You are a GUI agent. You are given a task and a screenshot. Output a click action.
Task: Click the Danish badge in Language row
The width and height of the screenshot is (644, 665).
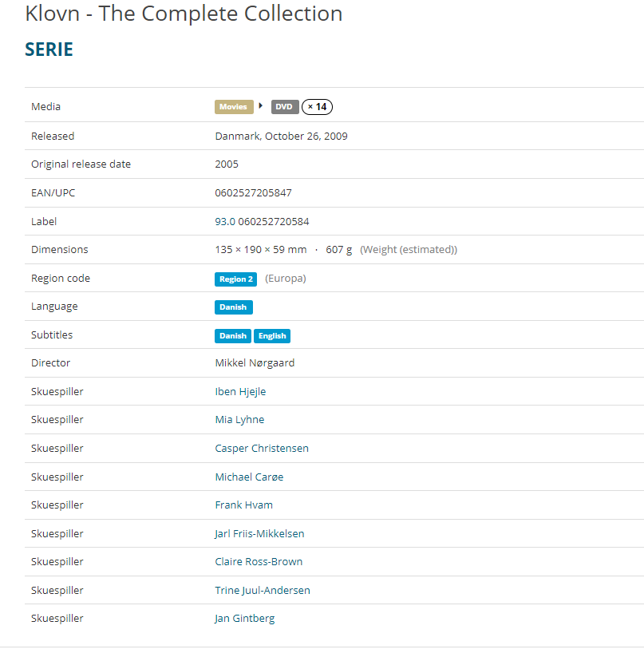(x=233, y=307)
